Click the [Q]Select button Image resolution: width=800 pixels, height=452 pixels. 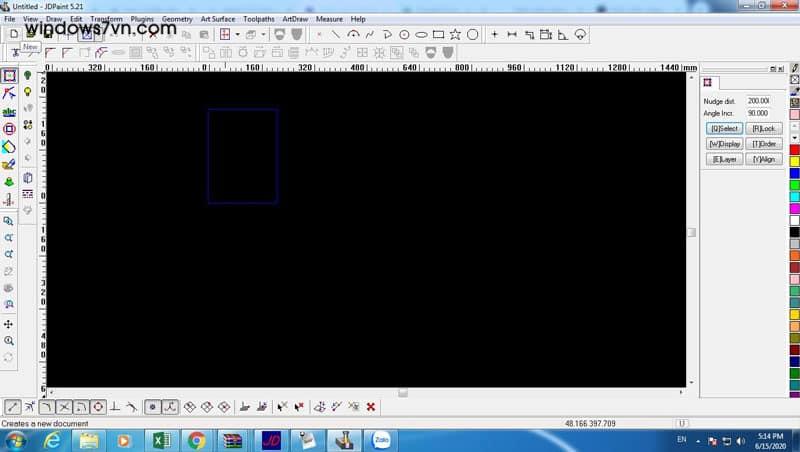click(x=724, y=129)
